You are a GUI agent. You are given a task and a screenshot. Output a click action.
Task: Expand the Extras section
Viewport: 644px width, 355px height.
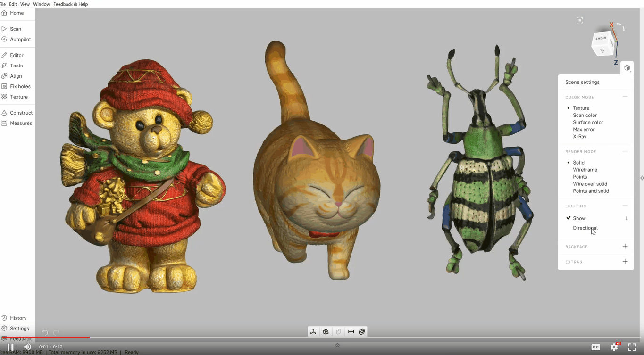point(625,261)
